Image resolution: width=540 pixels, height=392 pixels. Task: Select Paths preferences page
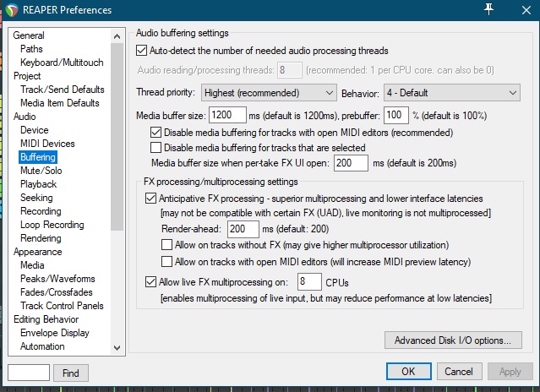pyautogui.click(x=31, y=49)
